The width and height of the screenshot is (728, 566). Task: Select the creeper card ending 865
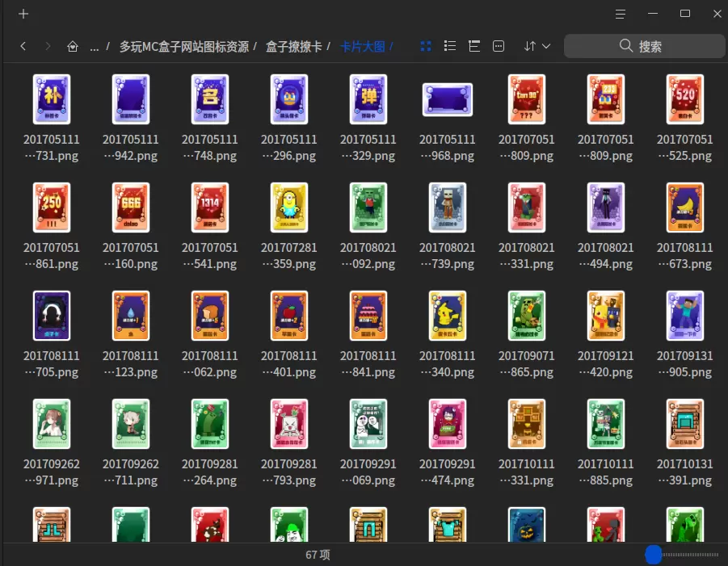(x=527, y=316)
